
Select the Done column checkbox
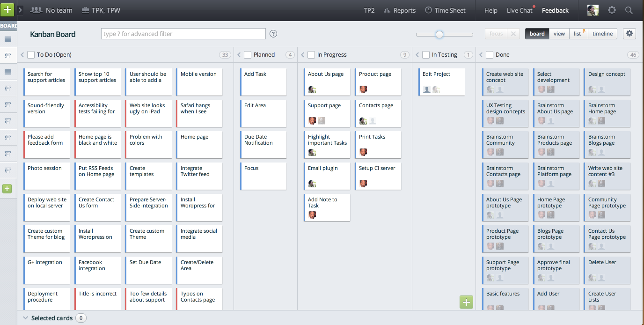click(x=490, y=55)
